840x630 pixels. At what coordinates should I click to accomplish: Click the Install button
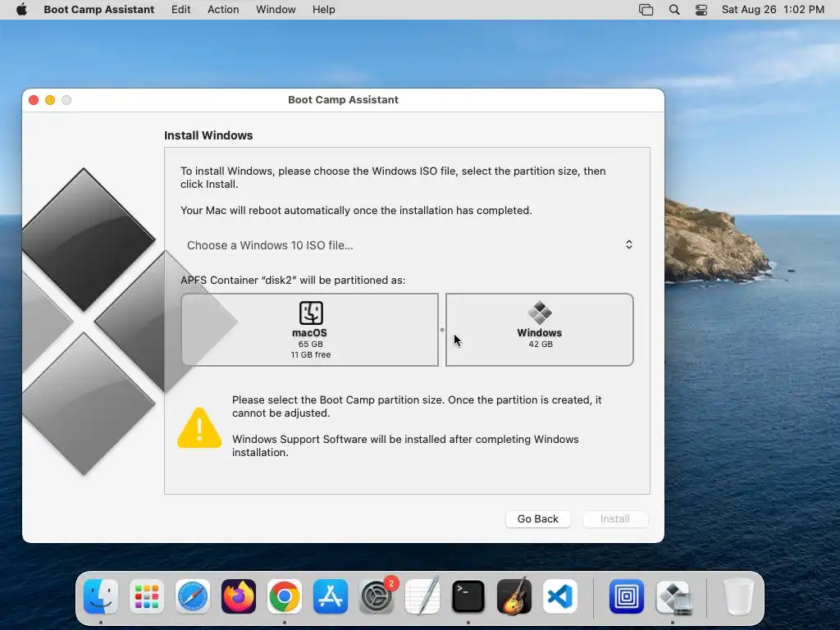click(615, 518)
